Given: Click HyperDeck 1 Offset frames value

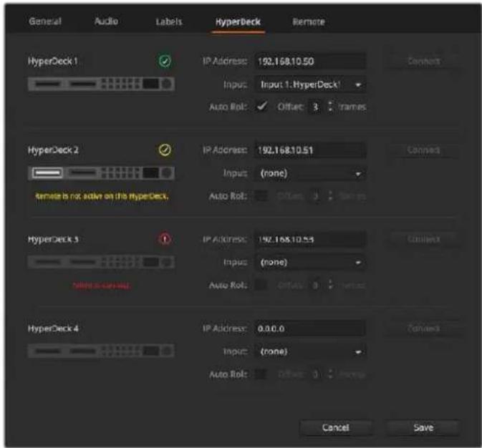Looking at the screenshot, I should [x=315, y=107].
